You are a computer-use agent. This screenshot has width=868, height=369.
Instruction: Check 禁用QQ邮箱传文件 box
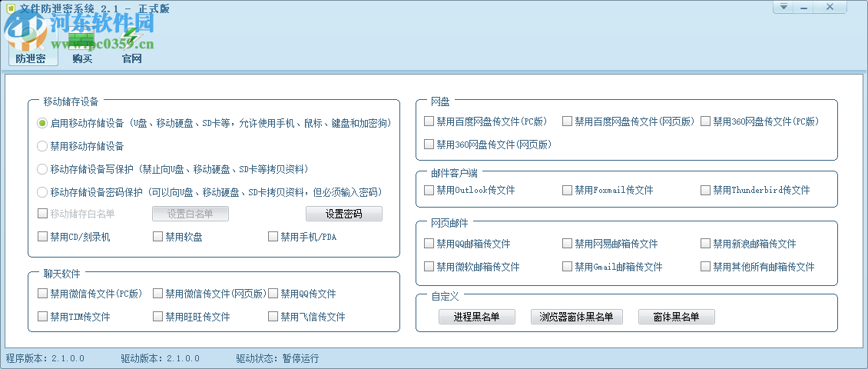coord(429,243)
